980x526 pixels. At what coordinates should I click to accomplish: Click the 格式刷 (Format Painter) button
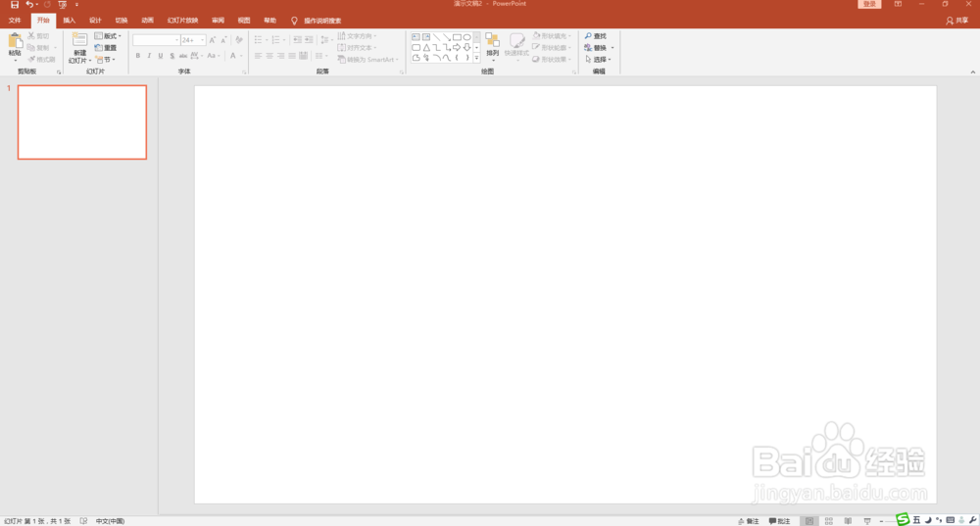(x=41, y=60)
